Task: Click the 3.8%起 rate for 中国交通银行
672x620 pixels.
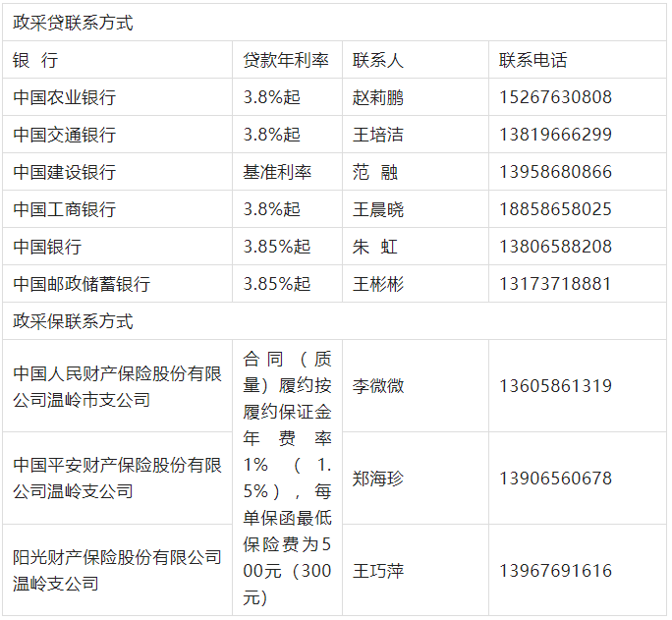Action: (272, 135)
